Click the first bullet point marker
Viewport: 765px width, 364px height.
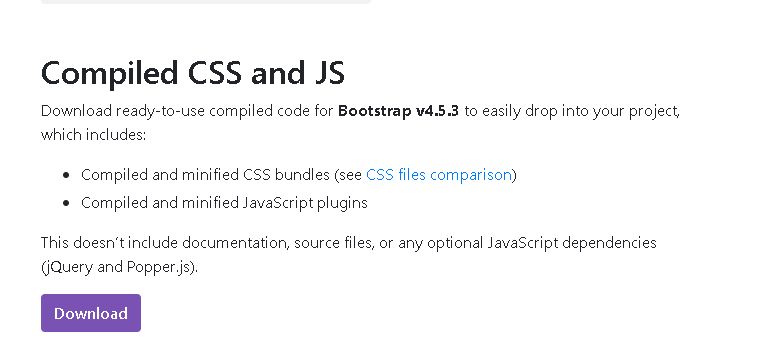[66, 175]
